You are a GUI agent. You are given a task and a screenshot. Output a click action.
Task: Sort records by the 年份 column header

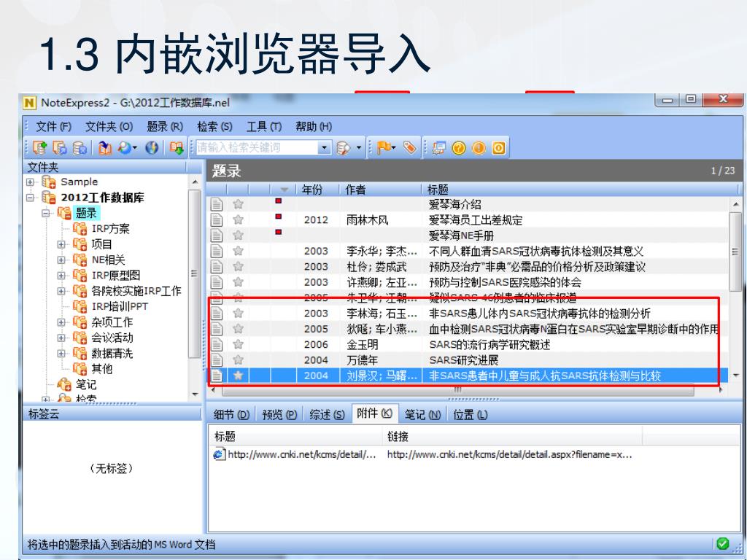(x=318, y=190)
